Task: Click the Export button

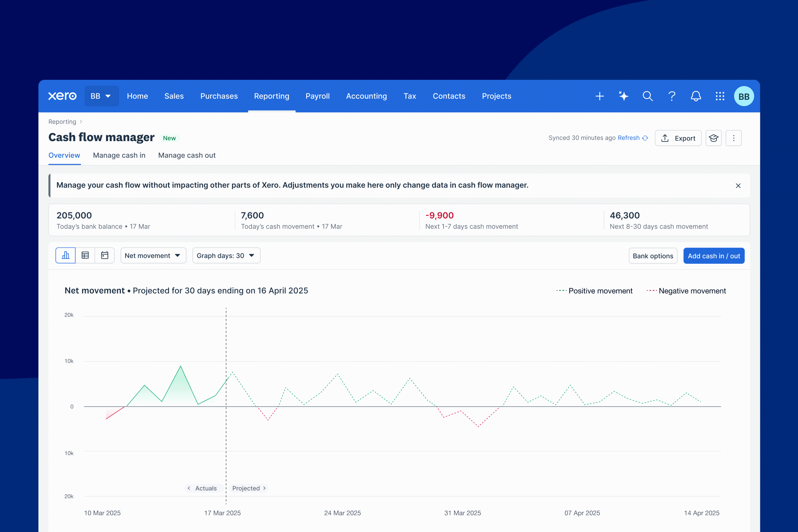Action: [x=678, y=138]
